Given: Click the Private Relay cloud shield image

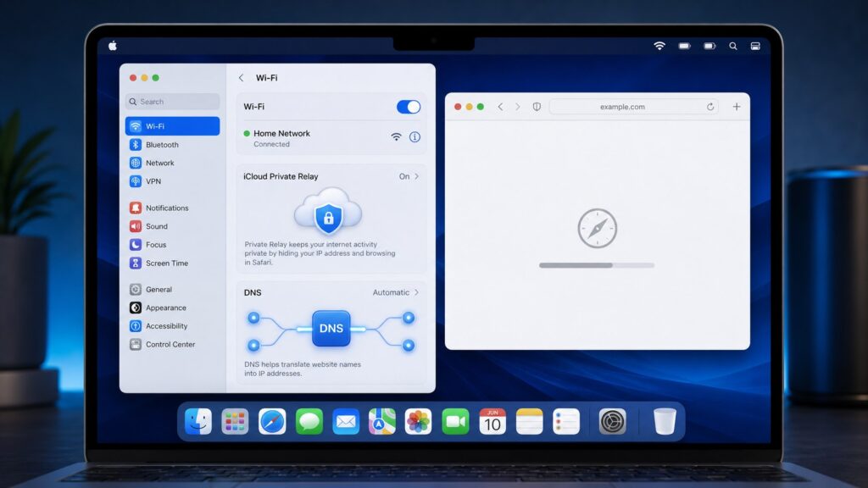Looking at the screenshot, I should [328, 211].
